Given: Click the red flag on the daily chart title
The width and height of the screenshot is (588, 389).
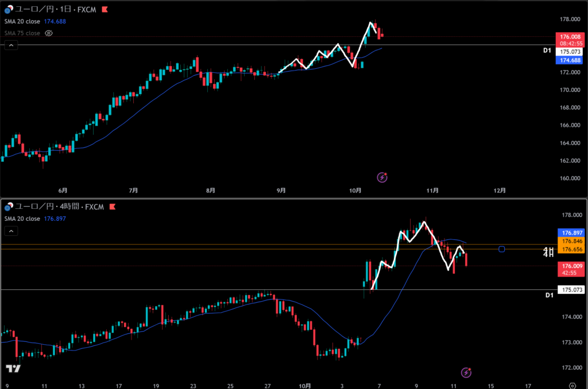Looking at the screenshot, I should pos(103,10).
